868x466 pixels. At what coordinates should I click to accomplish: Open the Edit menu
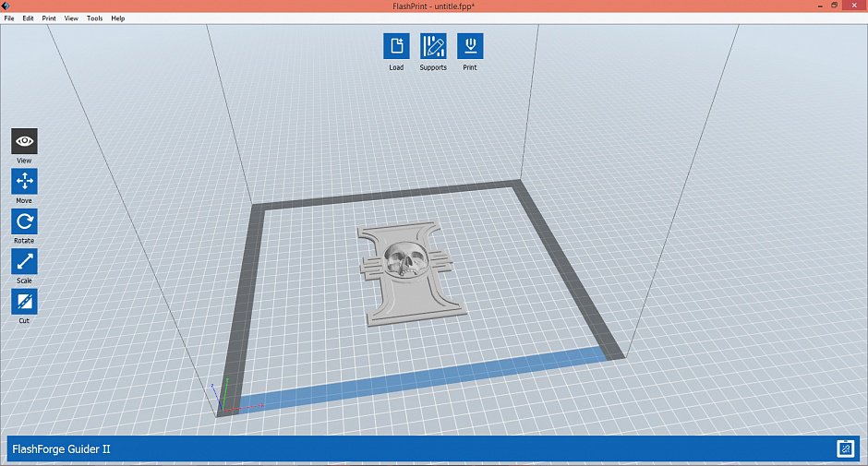pos(28,18)
